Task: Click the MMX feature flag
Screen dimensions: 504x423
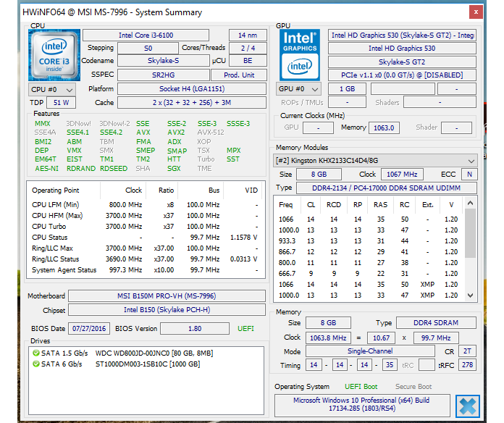Action: (43, 123)
